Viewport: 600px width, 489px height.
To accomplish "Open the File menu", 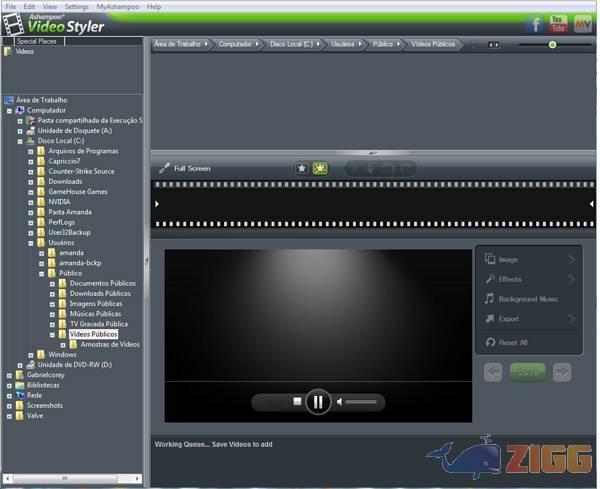I will tap(11, 7).
